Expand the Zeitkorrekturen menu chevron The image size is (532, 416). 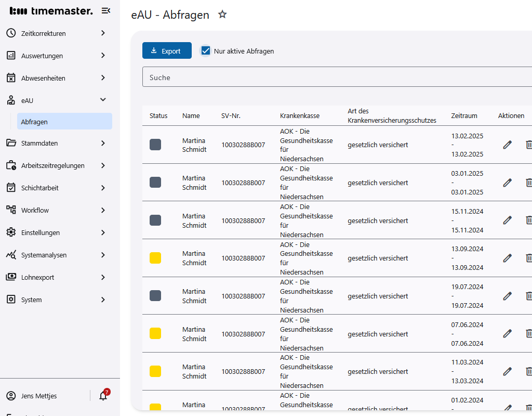tap(103, 33)
